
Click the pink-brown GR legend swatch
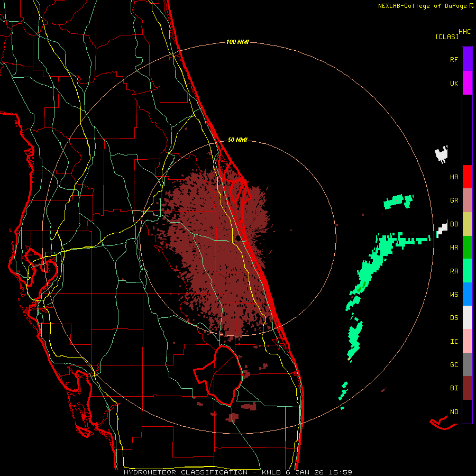[467, 200]
